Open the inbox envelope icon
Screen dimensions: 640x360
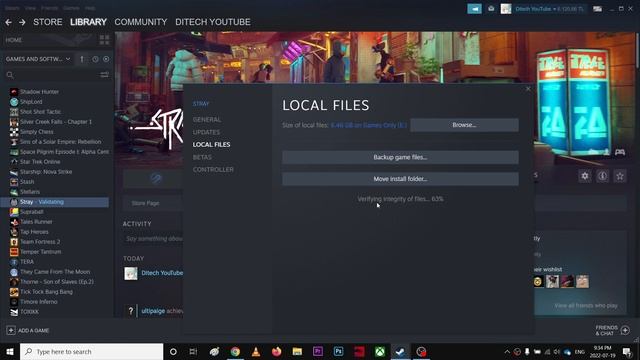pos(491,9)
